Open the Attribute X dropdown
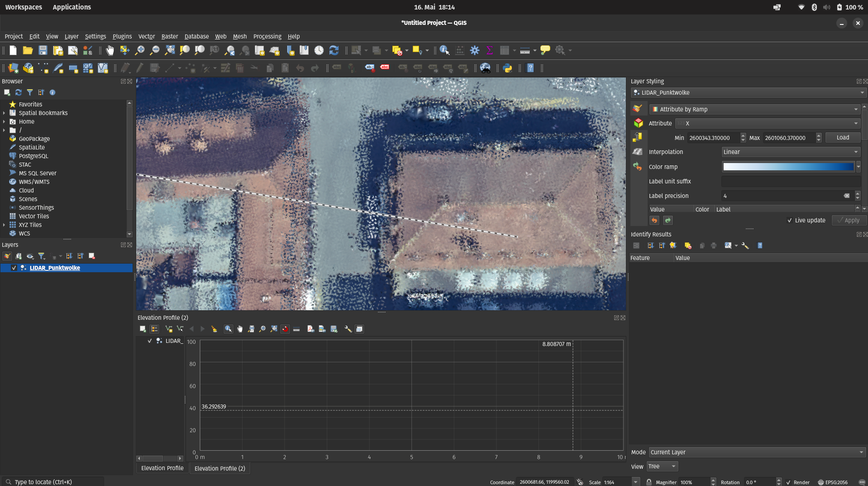 (x=768, y=123)
